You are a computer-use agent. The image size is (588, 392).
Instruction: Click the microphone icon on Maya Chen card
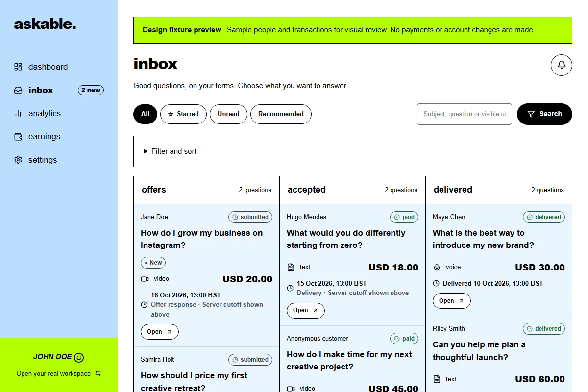(x=437, y=267)
